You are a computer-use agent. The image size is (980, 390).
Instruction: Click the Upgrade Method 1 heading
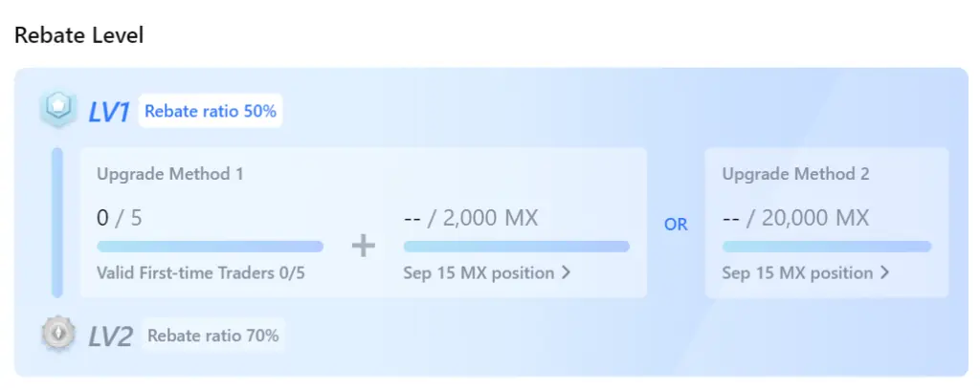(x=170, y=173)
